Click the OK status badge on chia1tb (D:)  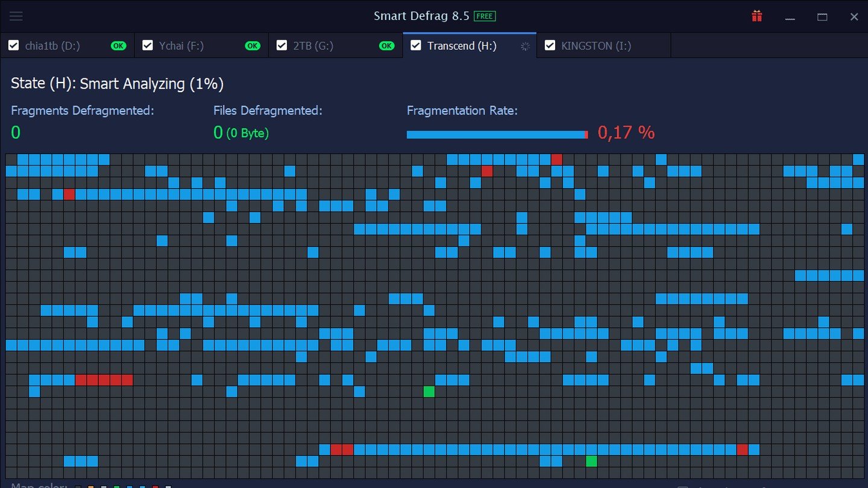pos(119,46)
